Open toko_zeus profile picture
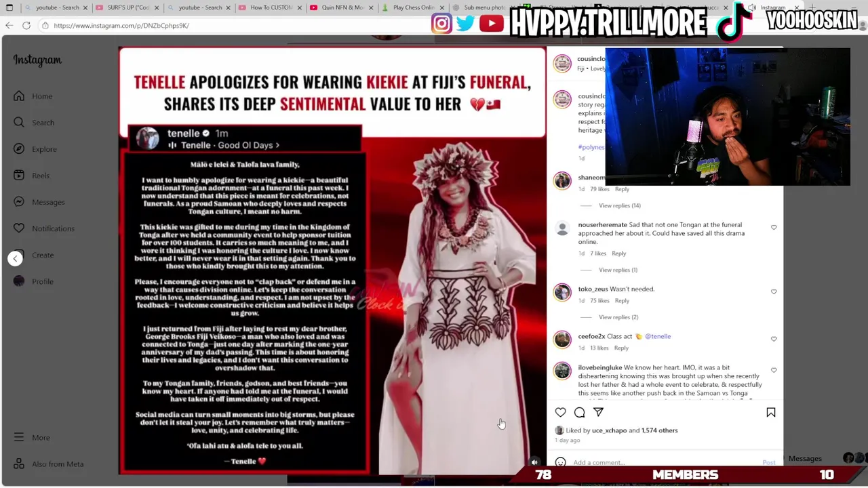The image size is (868, 488). point(562,292)
